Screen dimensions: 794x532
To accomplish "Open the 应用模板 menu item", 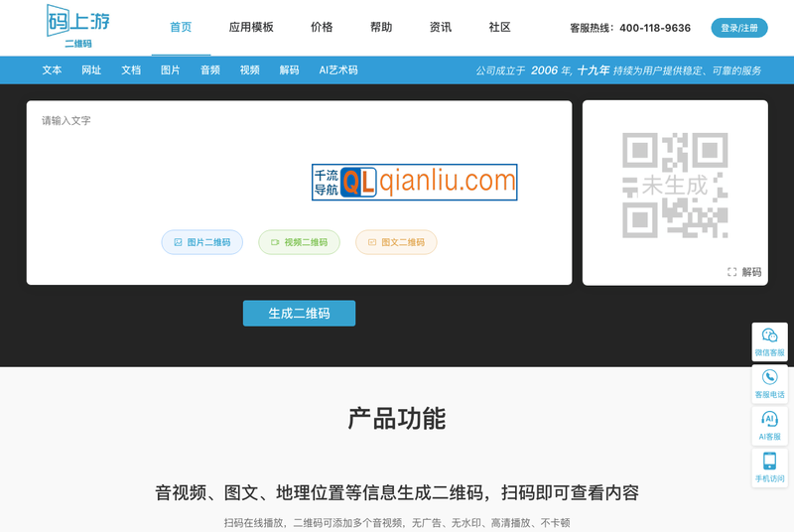I will pos(251,28).
